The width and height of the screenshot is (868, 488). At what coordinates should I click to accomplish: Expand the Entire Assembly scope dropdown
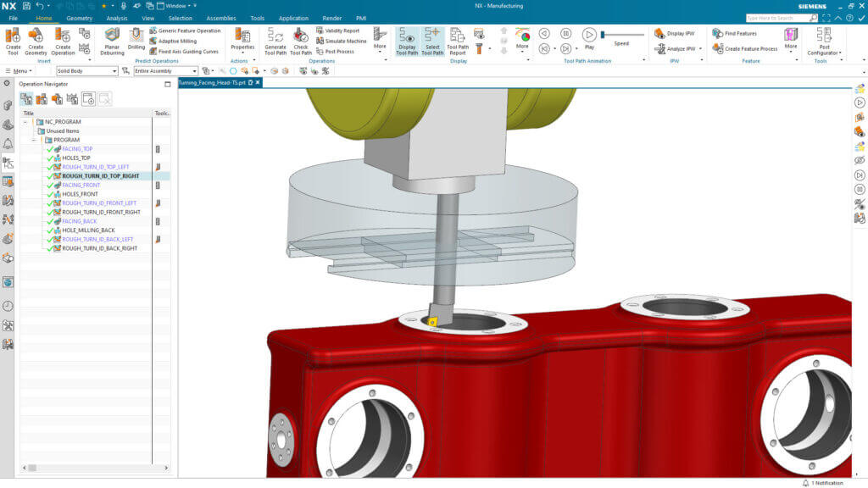(x=165, y=71)
